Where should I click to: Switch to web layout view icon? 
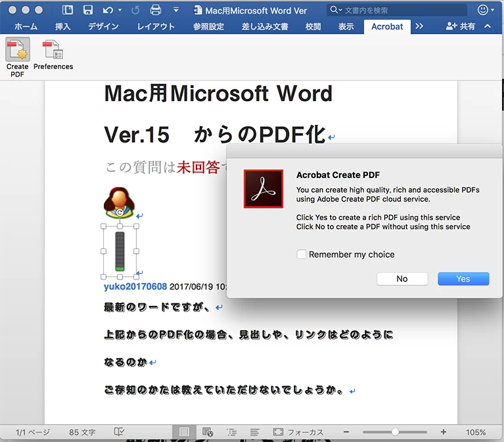[x=208, y=432]
